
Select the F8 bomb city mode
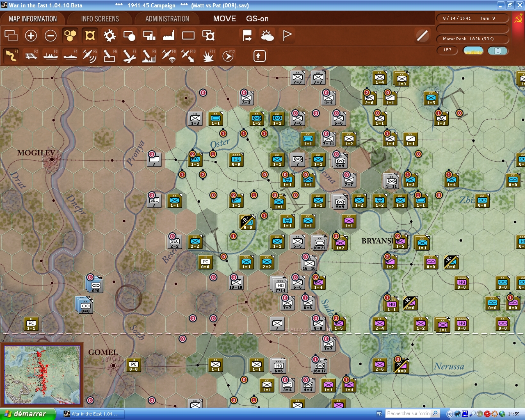(149, 56)
